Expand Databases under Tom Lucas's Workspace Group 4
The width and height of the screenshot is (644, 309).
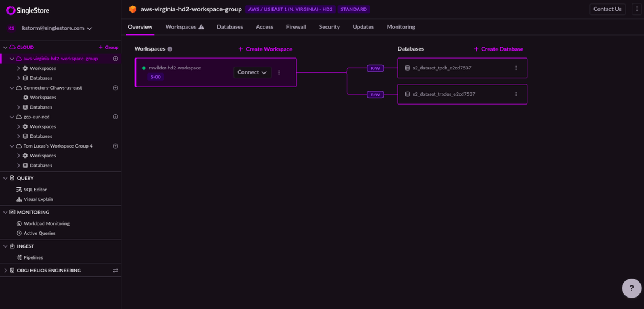tap(18, 165)
